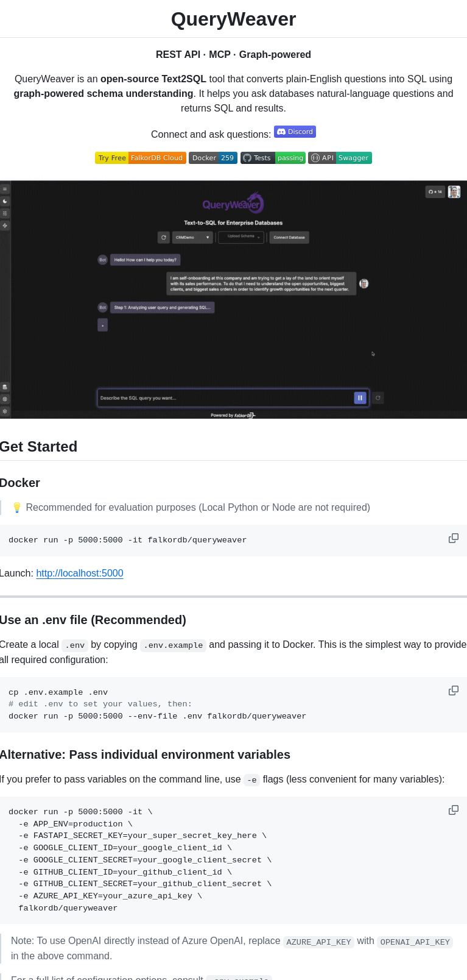Click the regenerate icon next to the chat input
467x980 pixels.
point(377,397)
